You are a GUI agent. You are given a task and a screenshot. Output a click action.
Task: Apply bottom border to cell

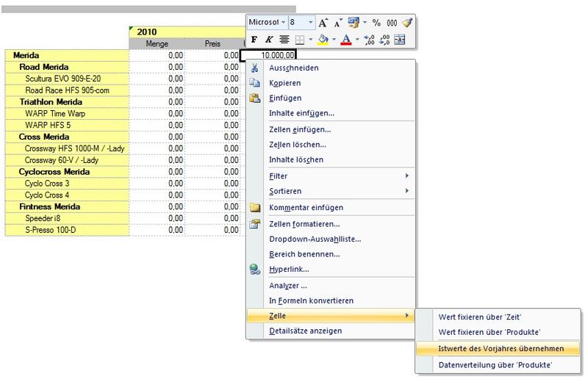click(300, 40)
